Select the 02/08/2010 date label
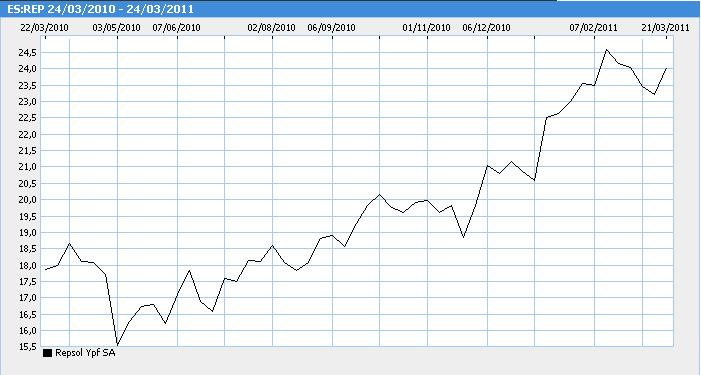 [272, 28]
